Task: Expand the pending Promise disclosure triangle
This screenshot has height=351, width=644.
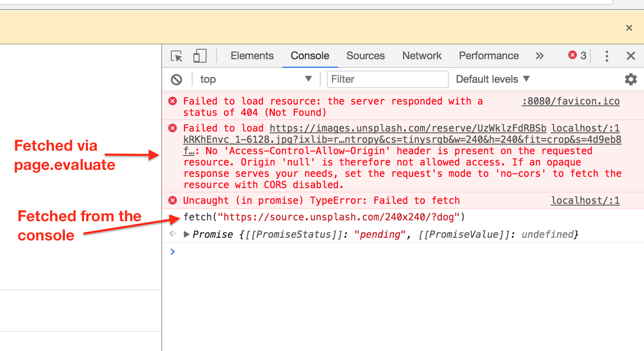Action: click(x=186, y=234)
